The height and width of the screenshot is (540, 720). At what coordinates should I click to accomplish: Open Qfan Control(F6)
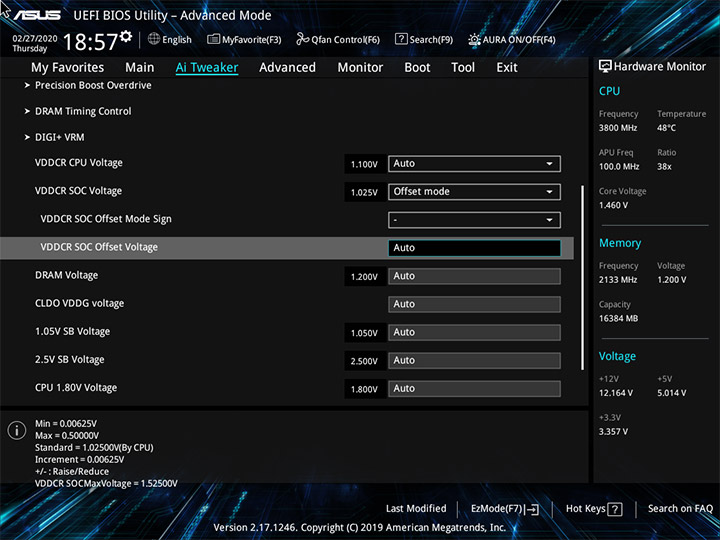click(338, 39)
